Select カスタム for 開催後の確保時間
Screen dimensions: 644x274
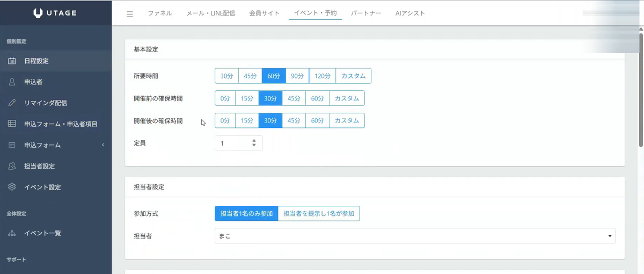[x=347, y=121]
